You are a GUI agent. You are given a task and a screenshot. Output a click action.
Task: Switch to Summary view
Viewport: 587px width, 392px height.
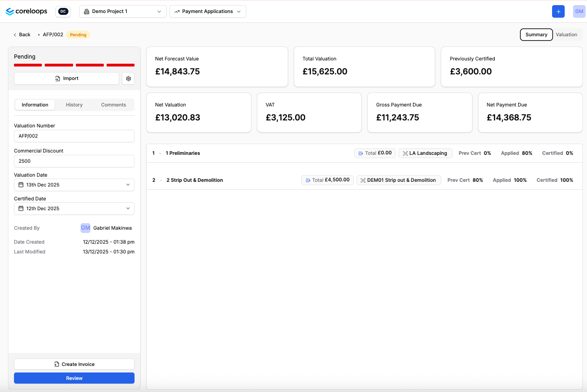click(536, 35)
